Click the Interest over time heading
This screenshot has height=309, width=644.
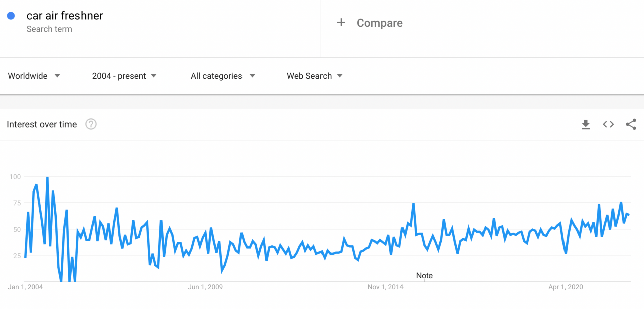(x=42, y=124)
